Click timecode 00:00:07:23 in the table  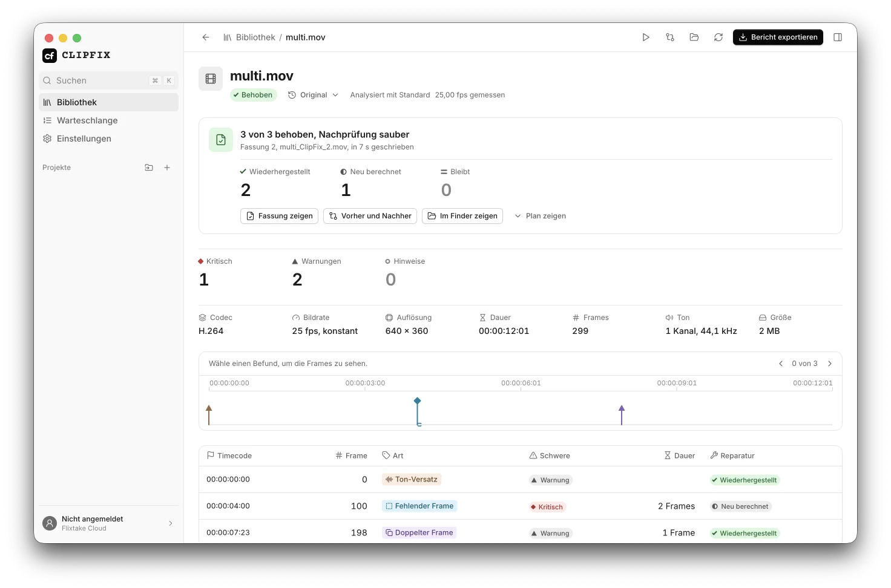point(228,532)
